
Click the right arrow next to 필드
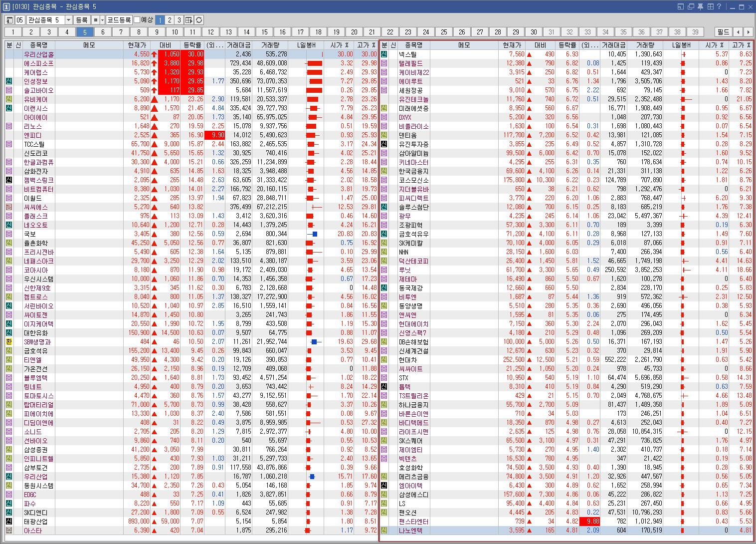(748, 32)
